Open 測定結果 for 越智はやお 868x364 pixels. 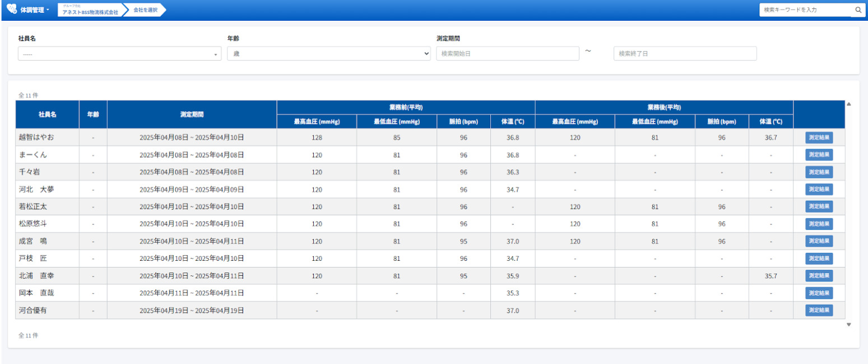[819, 137]
